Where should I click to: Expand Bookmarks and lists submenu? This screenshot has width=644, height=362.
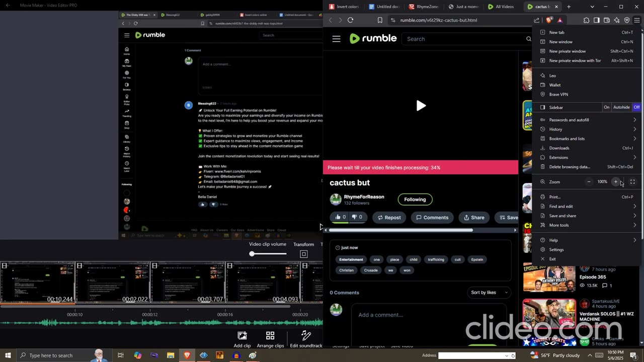(587, 139)
